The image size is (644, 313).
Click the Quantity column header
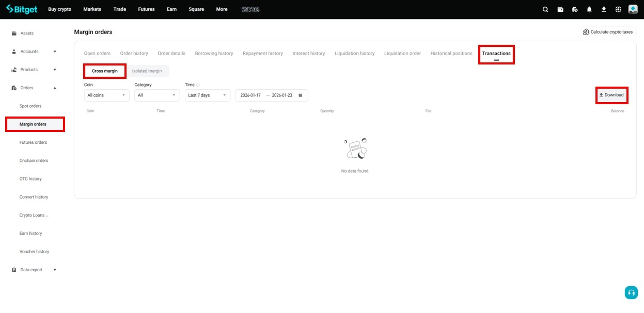click(327, 111)
